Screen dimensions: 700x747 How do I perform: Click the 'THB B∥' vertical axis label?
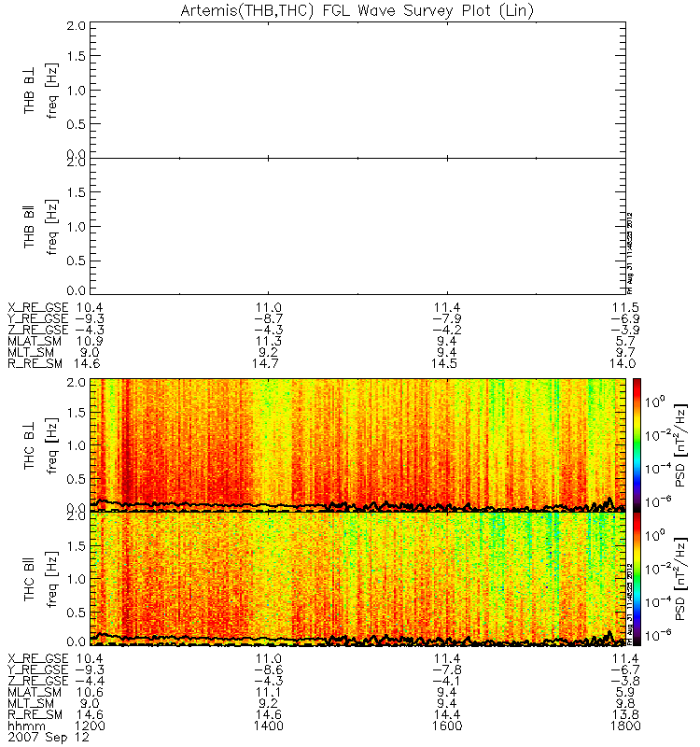29,227
